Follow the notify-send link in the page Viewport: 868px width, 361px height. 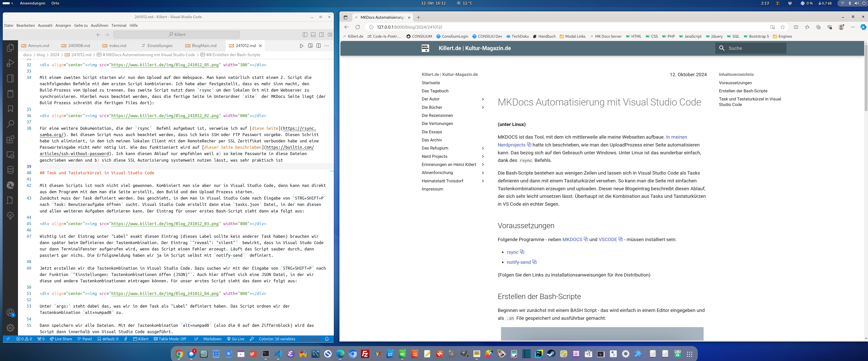[518, 262]
